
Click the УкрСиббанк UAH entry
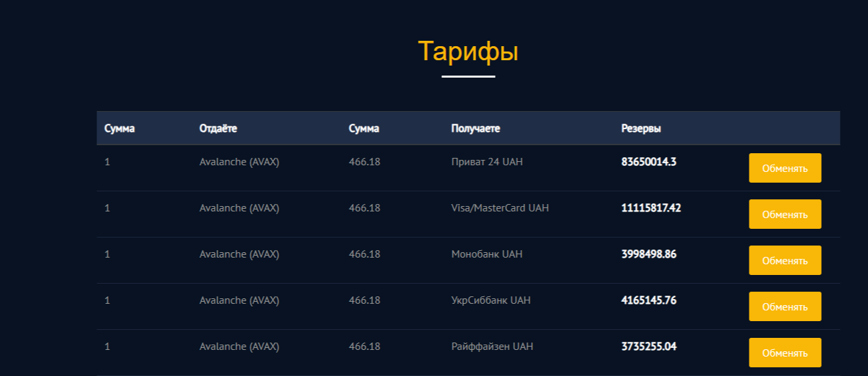point(490,300)
